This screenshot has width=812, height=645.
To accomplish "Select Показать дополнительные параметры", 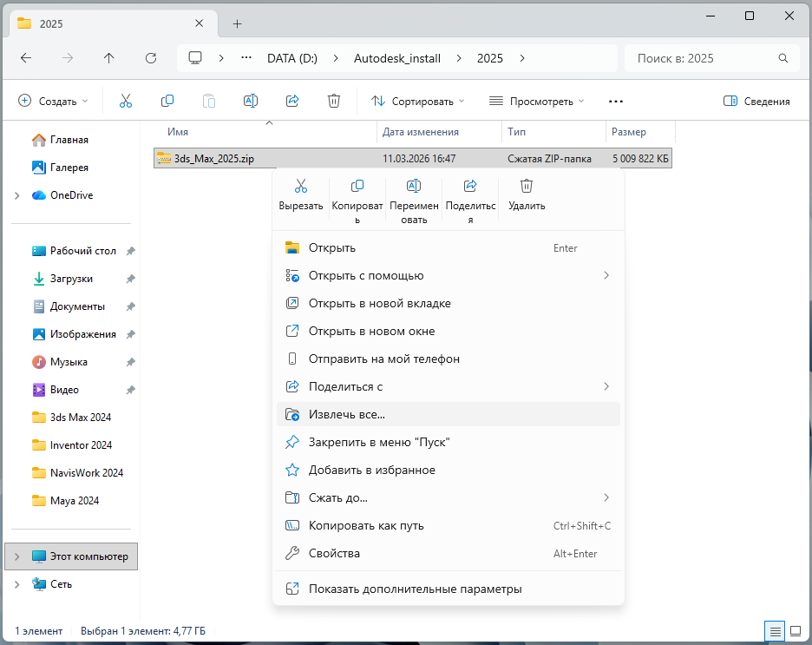I will [x=449, y=589].
